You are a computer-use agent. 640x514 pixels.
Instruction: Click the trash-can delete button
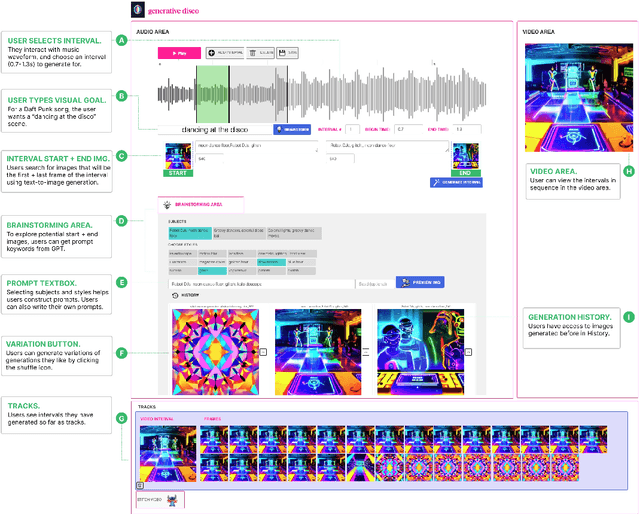260,53
